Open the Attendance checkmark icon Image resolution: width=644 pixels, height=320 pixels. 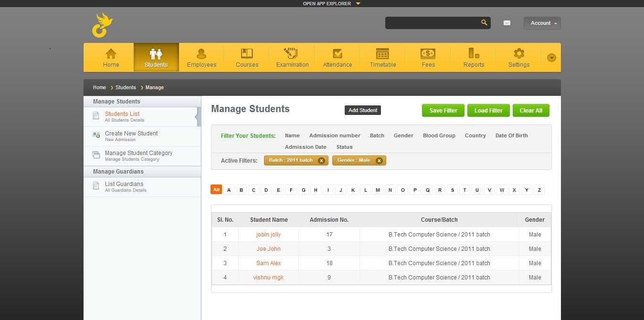(338, 53)
